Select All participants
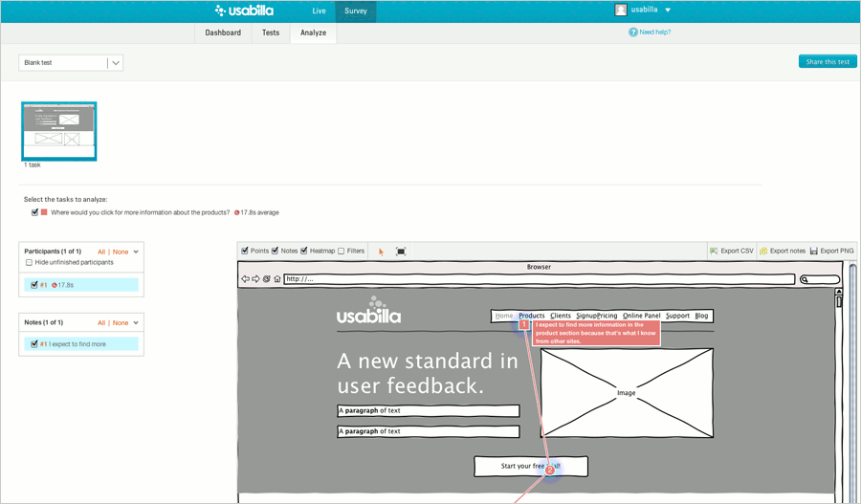The image size is (861, 504). pos(101,252)
